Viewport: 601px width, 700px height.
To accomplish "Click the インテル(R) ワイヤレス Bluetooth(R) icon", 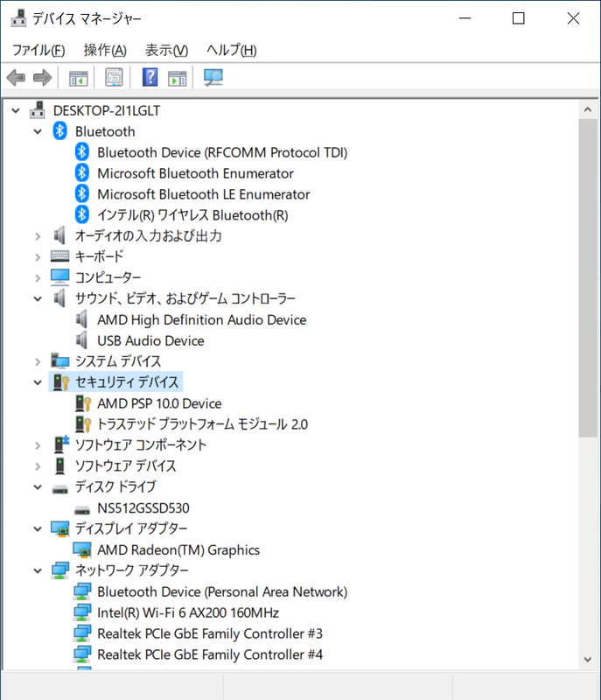I will tap(82, 214).
